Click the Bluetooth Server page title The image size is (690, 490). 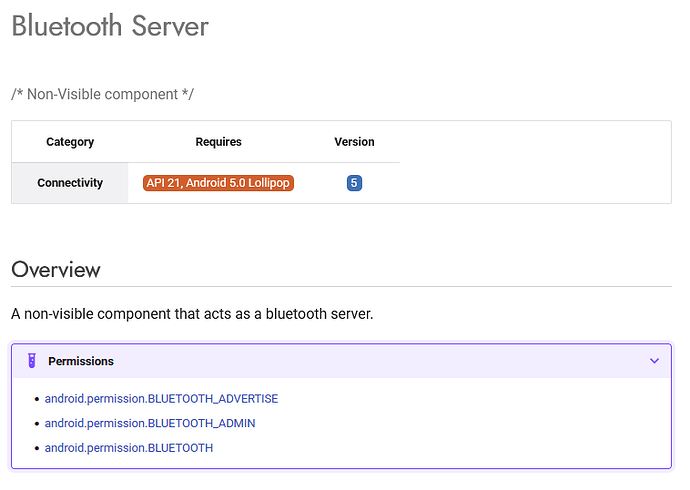click(110, 26)
